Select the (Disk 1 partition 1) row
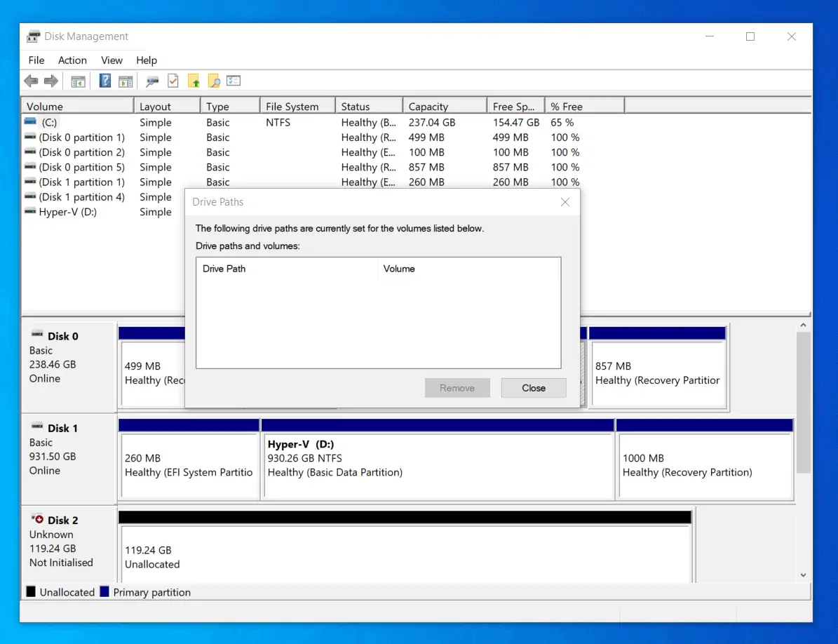838x644 pixels. (x=302, y=182)
